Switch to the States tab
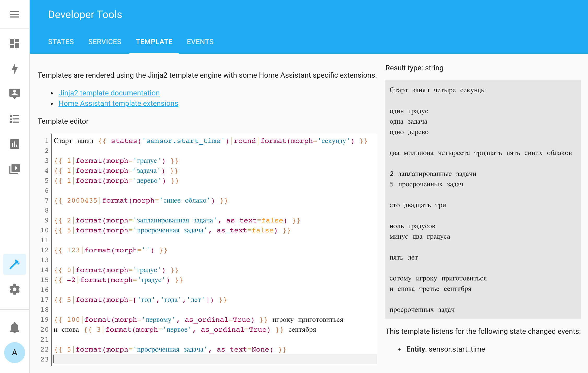 pos(61,42)
